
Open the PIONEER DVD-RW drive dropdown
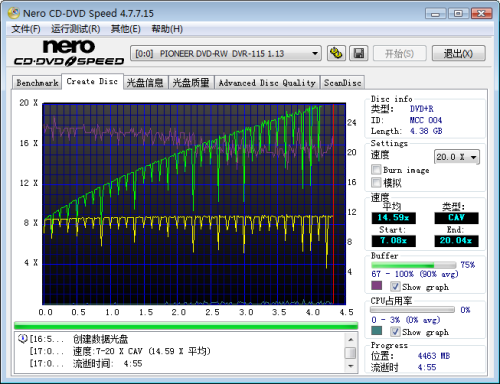pos(226,53)
